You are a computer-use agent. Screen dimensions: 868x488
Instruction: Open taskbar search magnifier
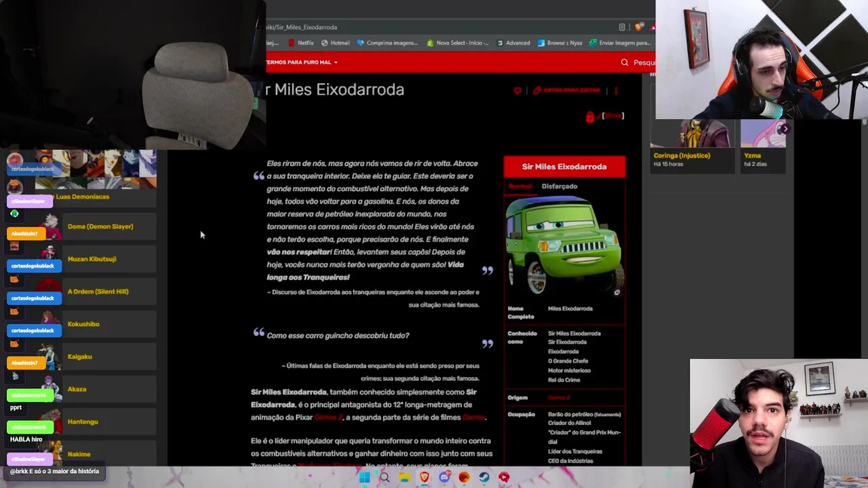click(384, 477)
